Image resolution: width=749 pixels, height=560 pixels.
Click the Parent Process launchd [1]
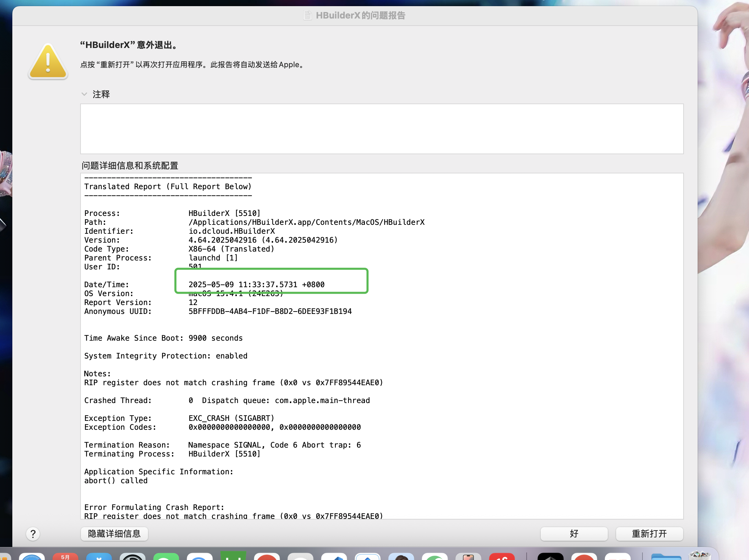213,258
